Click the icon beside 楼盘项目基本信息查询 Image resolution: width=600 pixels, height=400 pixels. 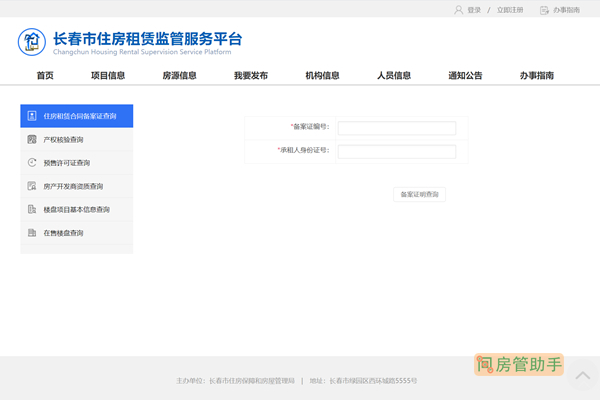coord(32,209)
